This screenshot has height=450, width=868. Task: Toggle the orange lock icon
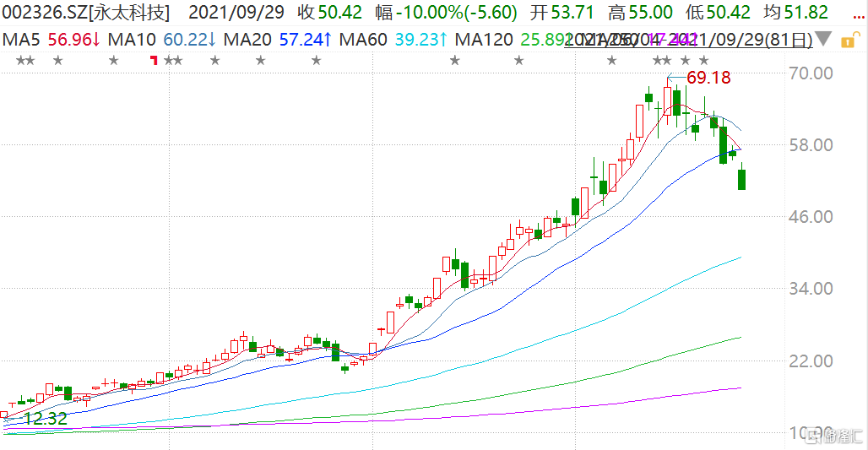pos(847,39)
